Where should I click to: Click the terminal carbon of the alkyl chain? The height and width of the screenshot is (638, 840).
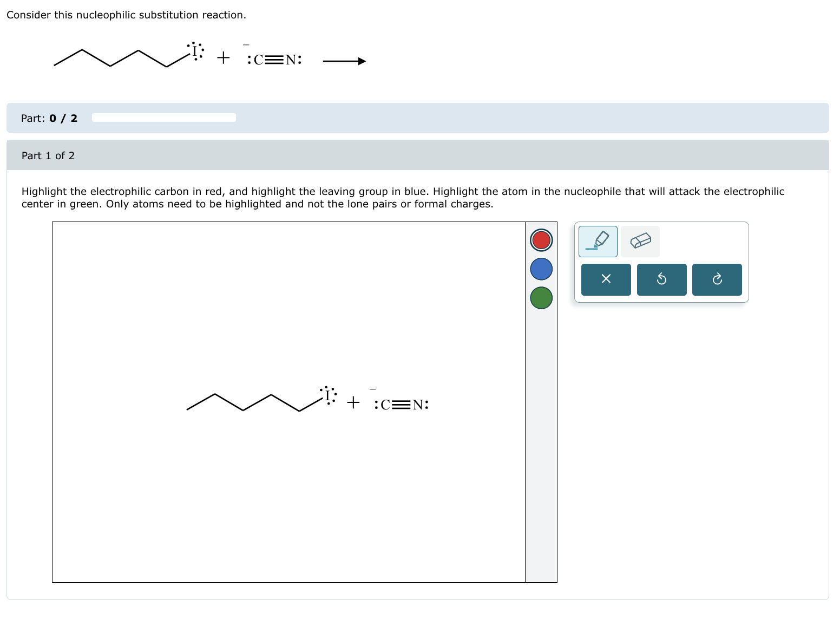pos(188,410)
